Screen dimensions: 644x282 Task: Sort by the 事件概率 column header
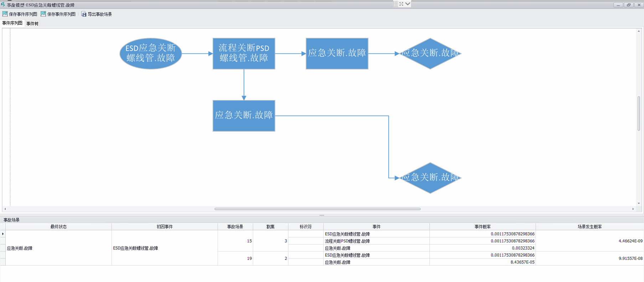483,227
